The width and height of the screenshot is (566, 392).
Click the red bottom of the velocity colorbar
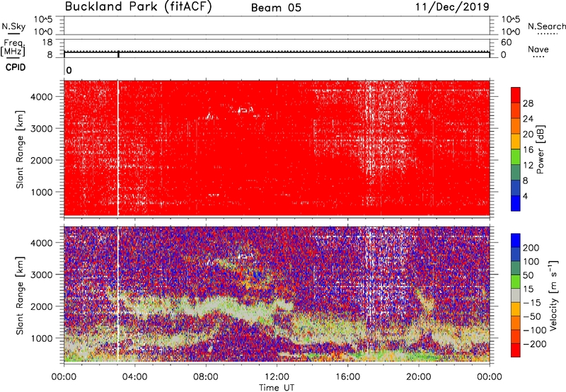516,351
